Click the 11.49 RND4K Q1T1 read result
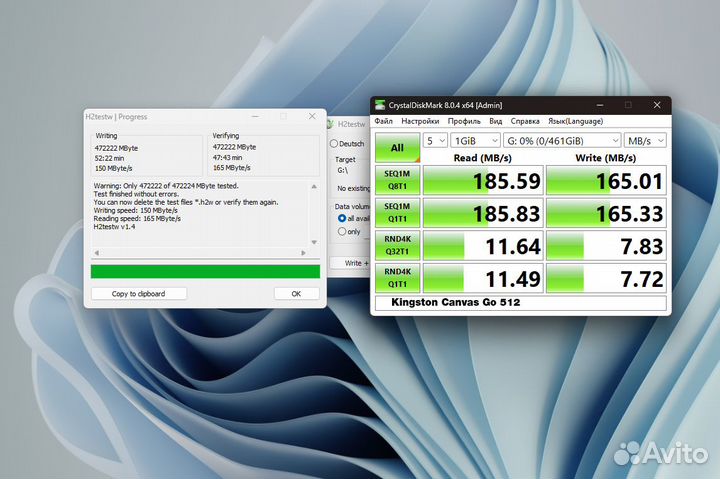The image size is (720, 479). point(483,278)
